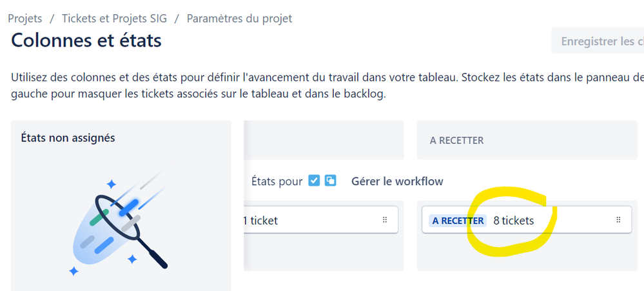
Task: Select the 1 ticket status card
Action: pos(321,220)
